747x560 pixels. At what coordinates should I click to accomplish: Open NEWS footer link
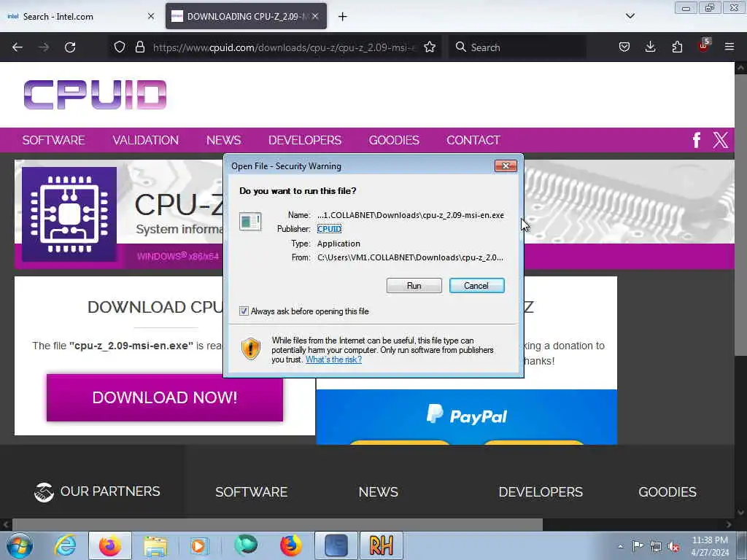(379, 492)
